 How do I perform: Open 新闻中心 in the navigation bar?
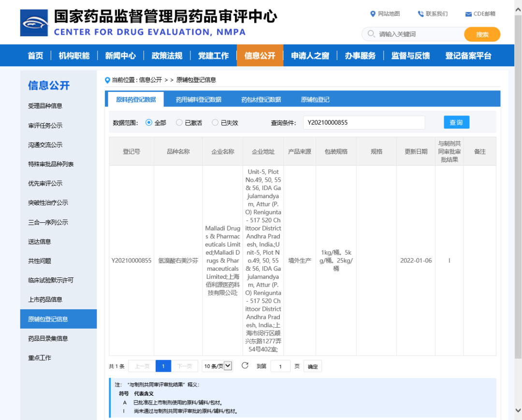(x=120, y=56)
